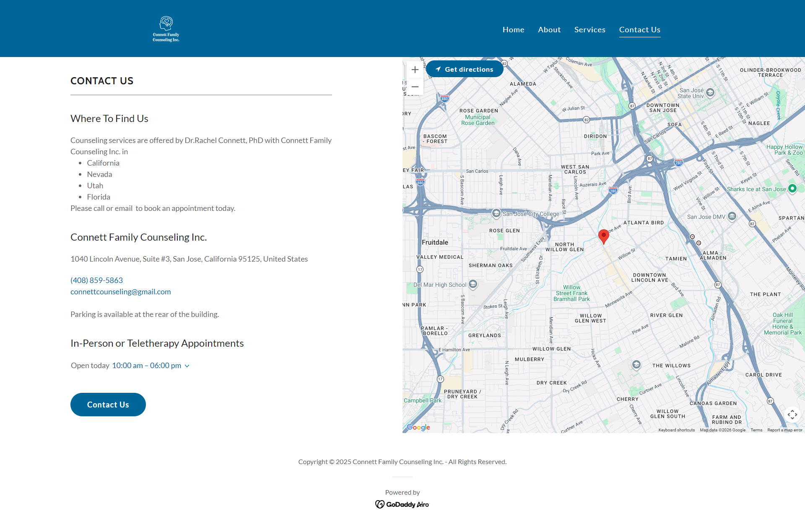The width and height of the screenshot is (805, 532).
Task: Click the DOWNTOWN SAN JOSE map label
Action: 663,108
